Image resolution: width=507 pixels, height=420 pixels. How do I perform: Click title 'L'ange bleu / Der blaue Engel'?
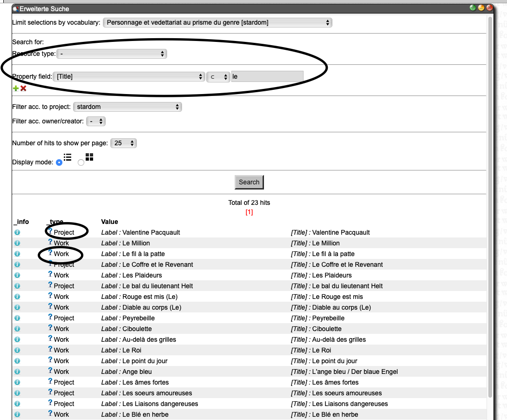click(355, 372)
